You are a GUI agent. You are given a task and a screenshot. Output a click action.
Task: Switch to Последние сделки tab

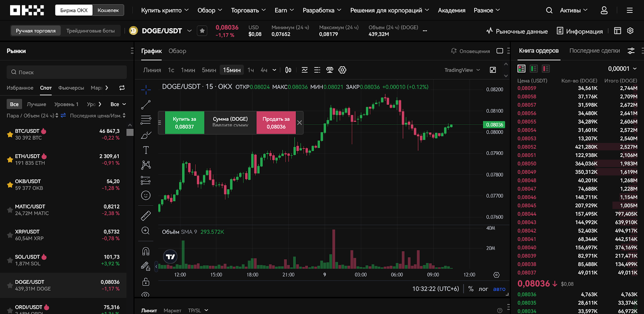594,51
